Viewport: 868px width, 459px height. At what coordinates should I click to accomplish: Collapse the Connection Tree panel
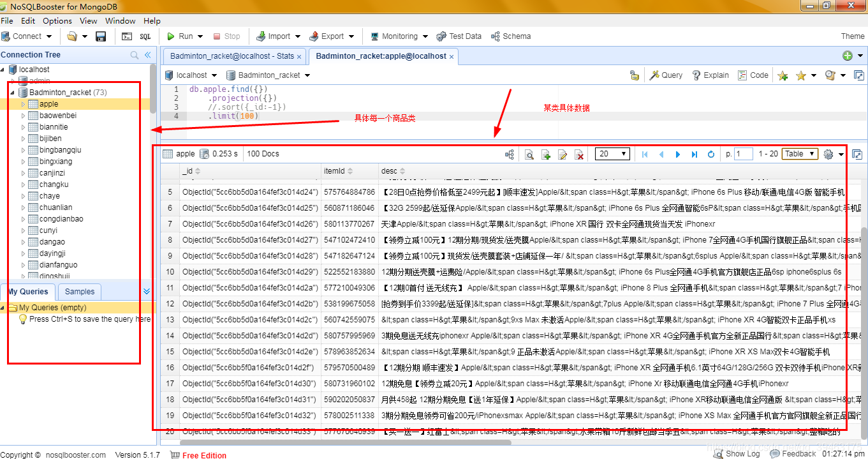147,56
